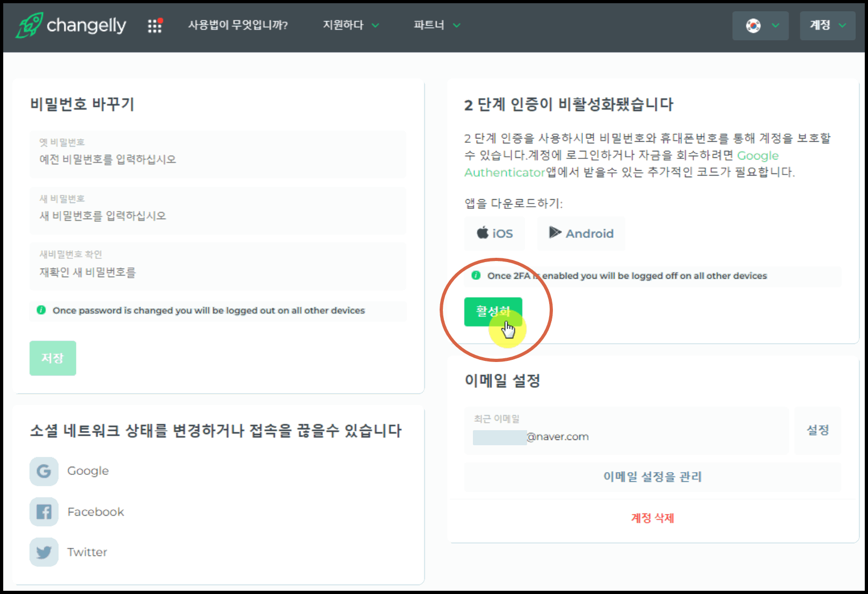The image size is (868, 594).
Task: Click the 계정 삭제 delete account link
Action: [651, 518]
